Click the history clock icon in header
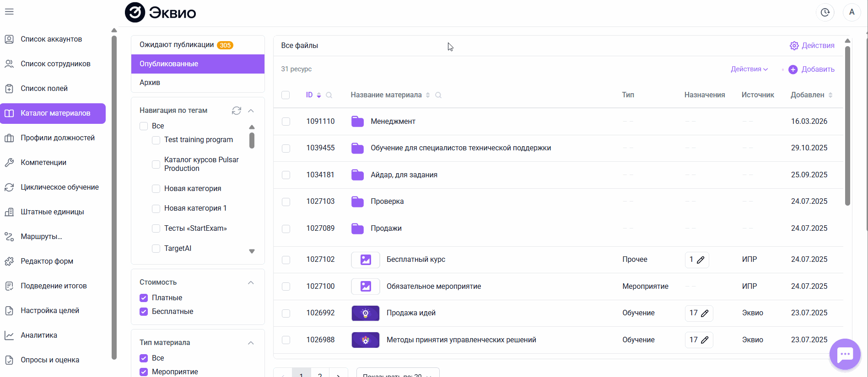Screen dimensions: 868x377 pos(825,12)
